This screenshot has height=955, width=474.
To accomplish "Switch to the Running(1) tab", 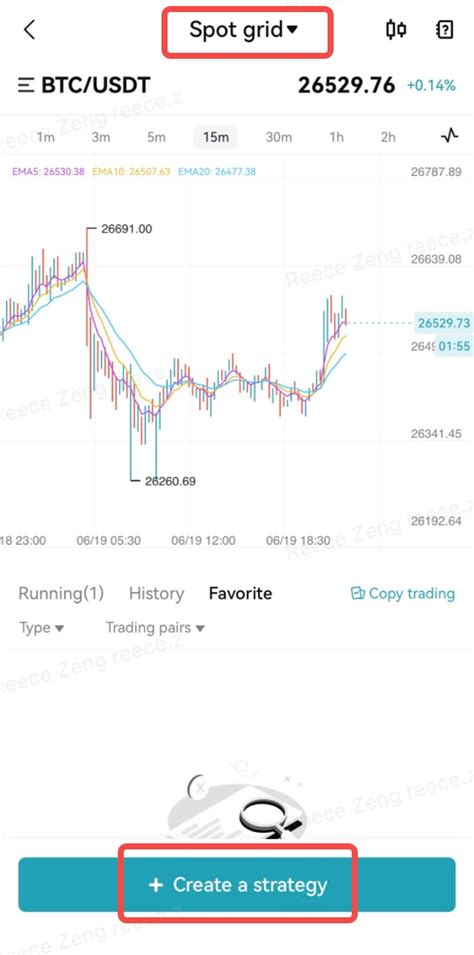I will (x=61, y=593).
